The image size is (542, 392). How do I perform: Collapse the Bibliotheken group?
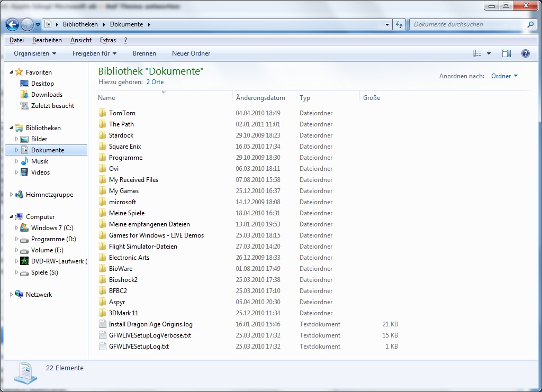(x=12, y=128)
